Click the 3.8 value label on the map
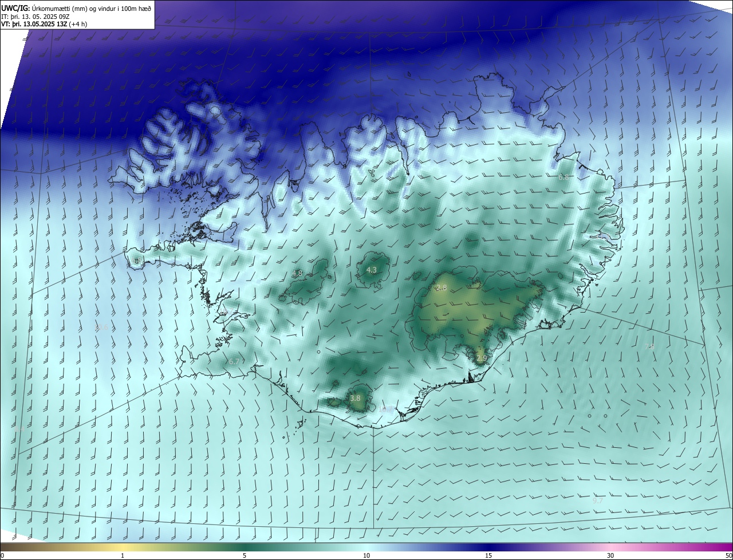 click(x=355, y=398)
